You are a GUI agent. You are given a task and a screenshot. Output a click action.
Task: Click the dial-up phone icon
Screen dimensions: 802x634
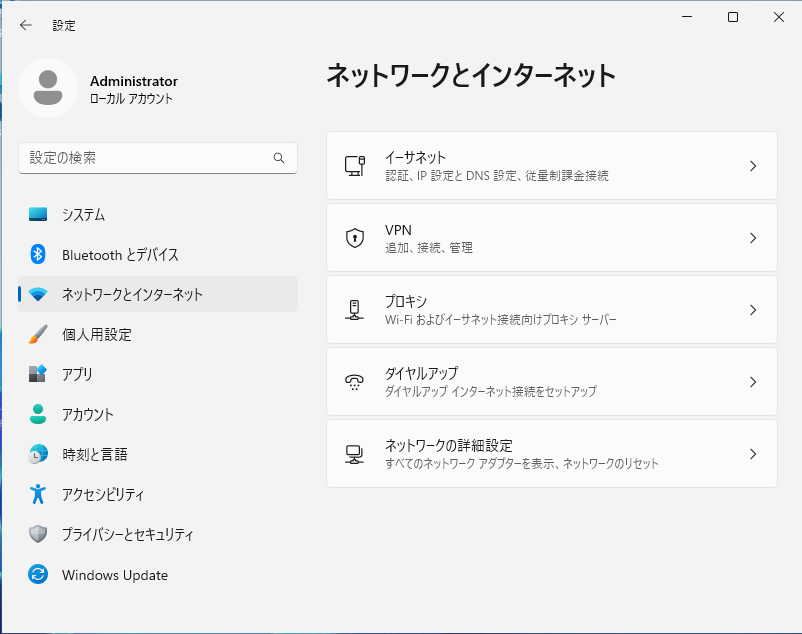pos(354,382)
